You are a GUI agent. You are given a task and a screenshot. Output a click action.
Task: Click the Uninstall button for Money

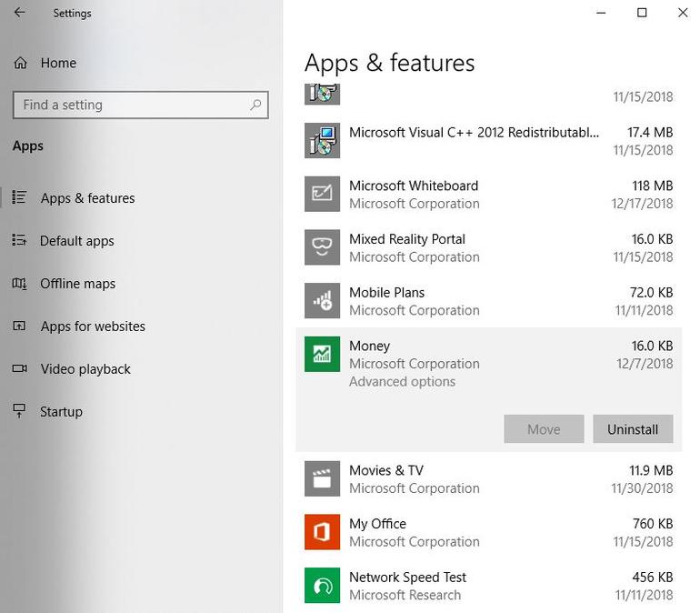(x=633, y=429)
